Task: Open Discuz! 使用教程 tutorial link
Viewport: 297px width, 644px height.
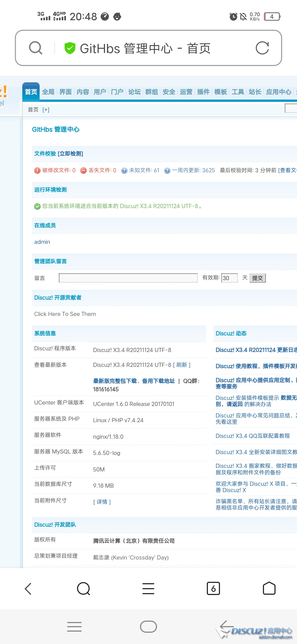Action: pyautogui.click(x=256, y=366)
